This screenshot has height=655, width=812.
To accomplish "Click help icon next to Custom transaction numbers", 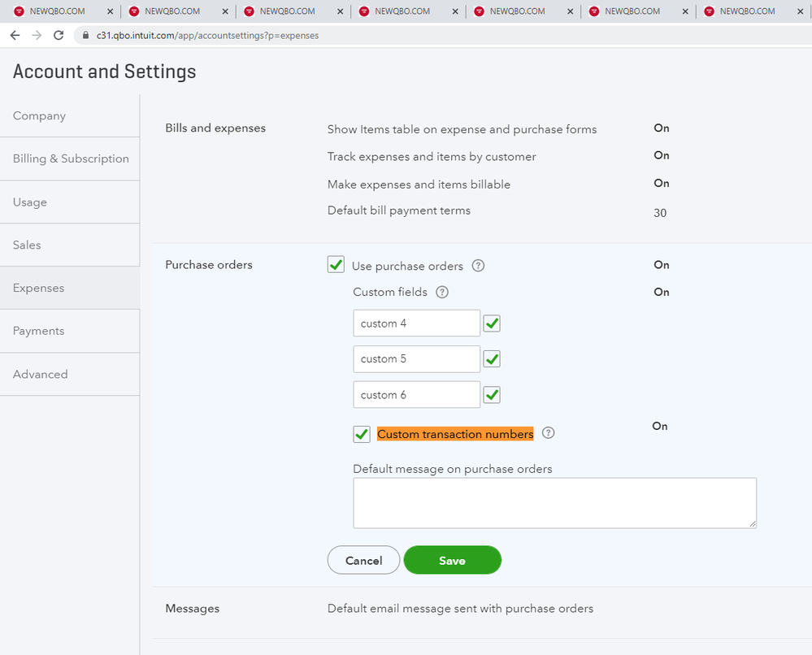I will pyautogui.click(x=549, y=434).
